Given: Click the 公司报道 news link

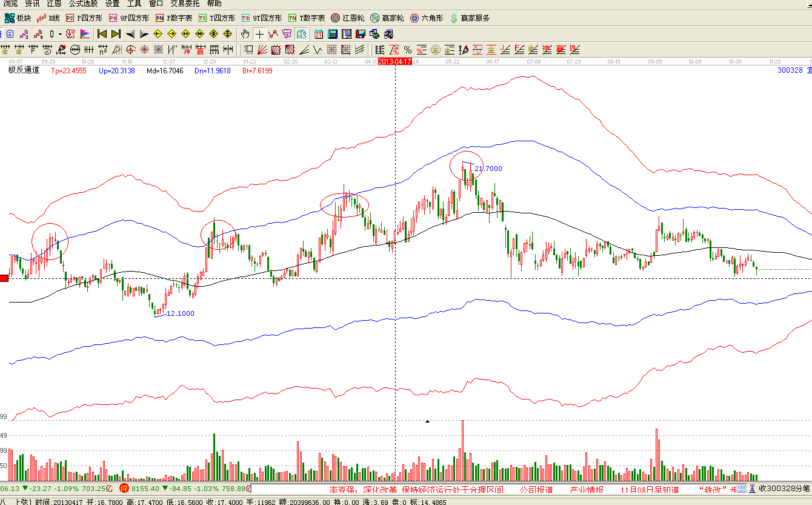Looking at the screenshot, I should (536, 489).
